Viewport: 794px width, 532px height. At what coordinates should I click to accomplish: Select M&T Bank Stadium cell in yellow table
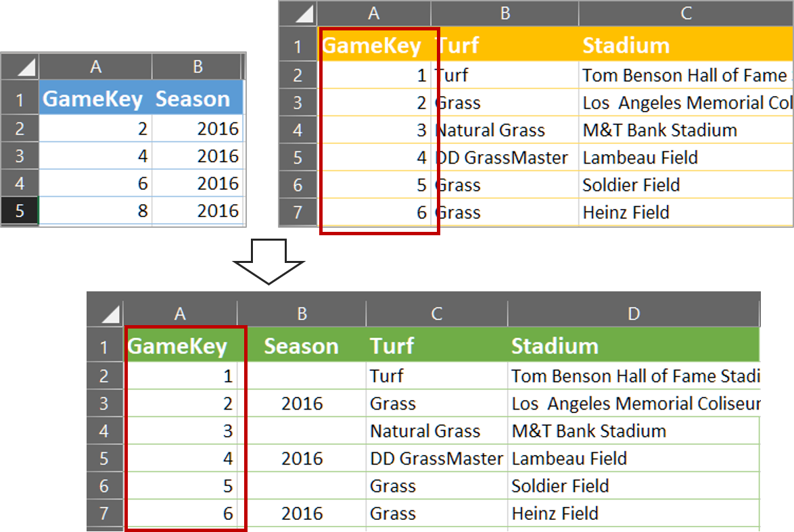686,130
